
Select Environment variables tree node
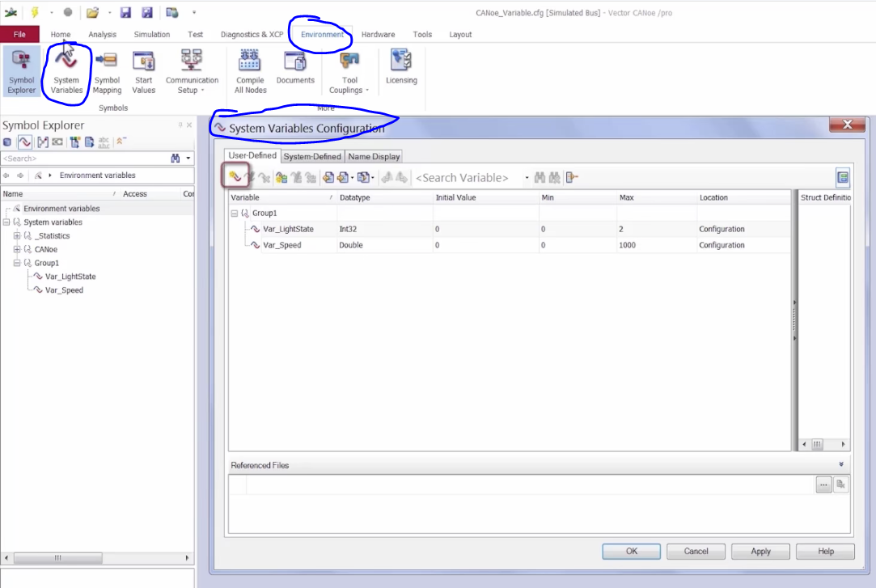point(61,209)
